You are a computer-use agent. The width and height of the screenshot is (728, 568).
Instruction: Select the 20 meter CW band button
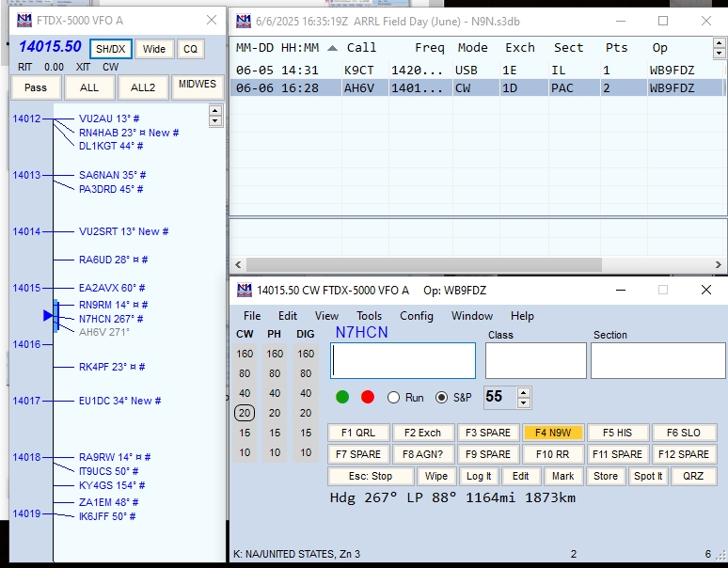[245, 413]
